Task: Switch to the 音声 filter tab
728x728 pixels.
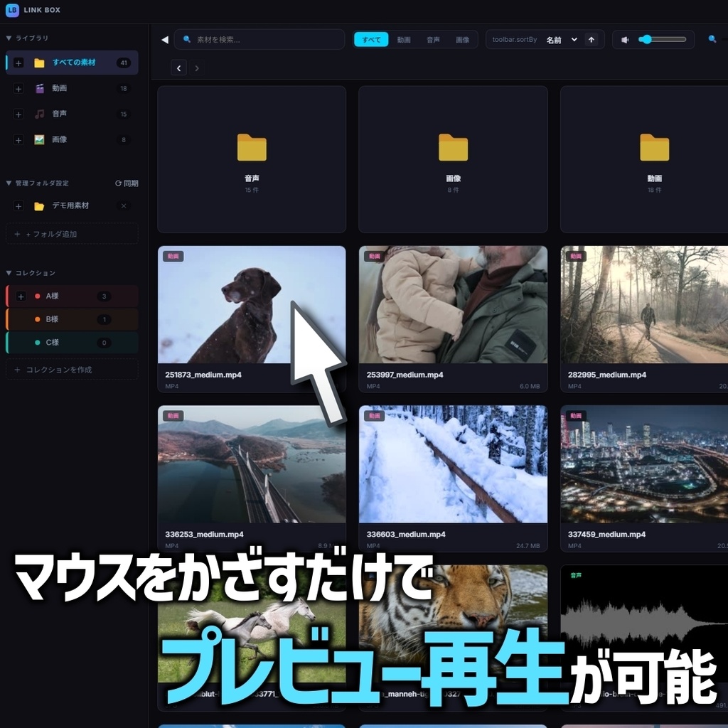Action: [433, 40]
